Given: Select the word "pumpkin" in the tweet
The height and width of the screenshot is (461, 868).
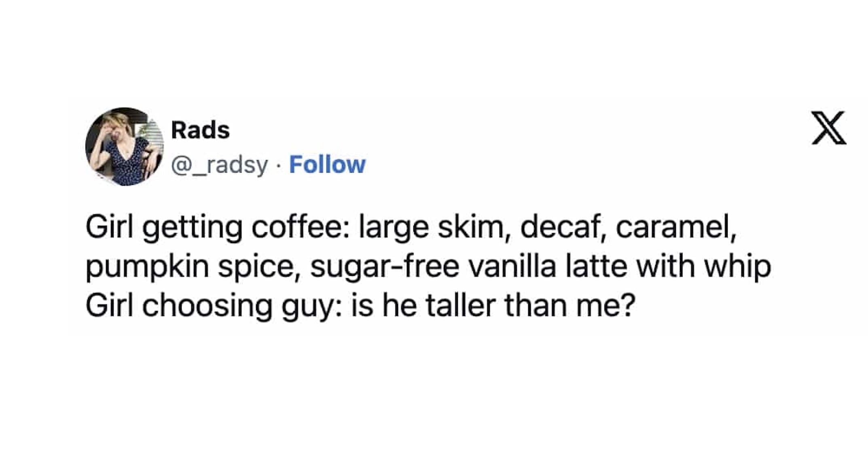Looking at the screenshot, I should [x=147, y=267].
